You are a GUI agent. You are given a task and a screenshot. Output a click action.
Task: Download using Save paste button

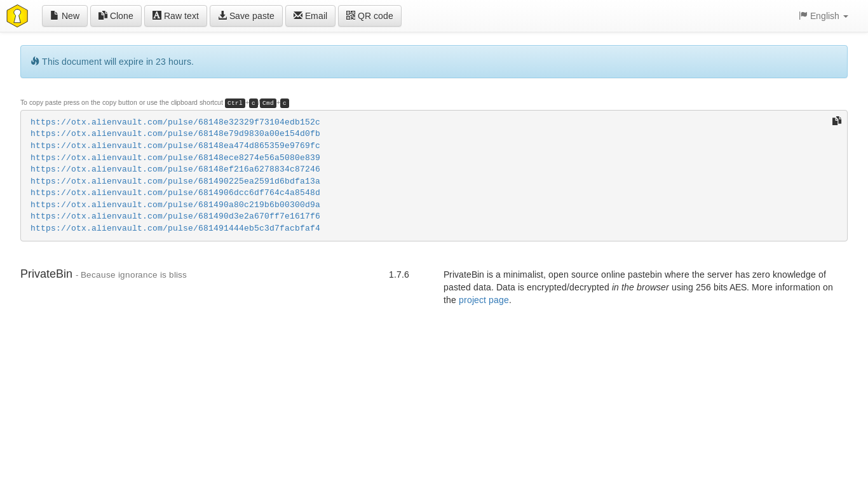click(x=246, y=16)
